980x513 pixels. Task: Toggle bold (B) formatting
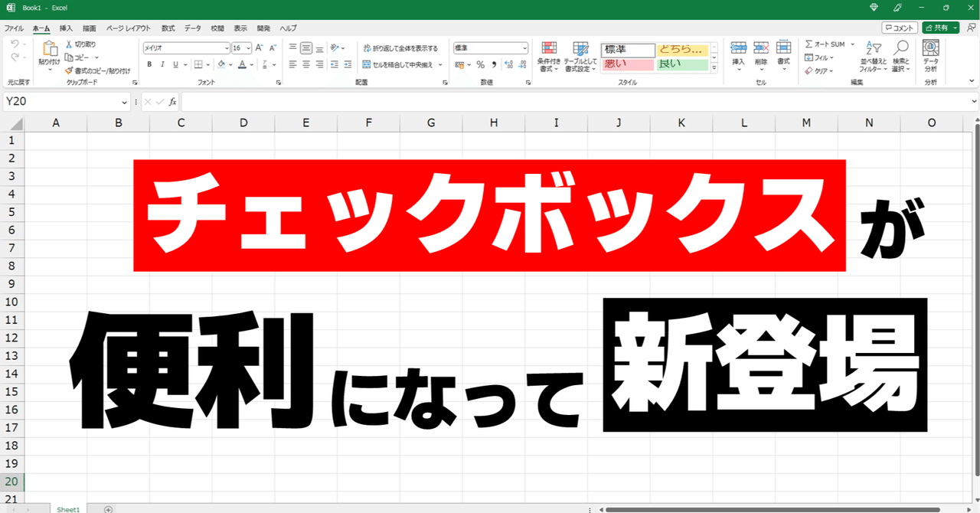point(149,64)
